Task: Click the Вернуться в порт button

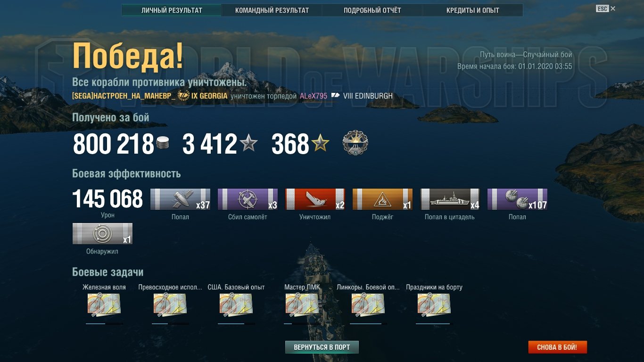Action: tap(322, 347)
